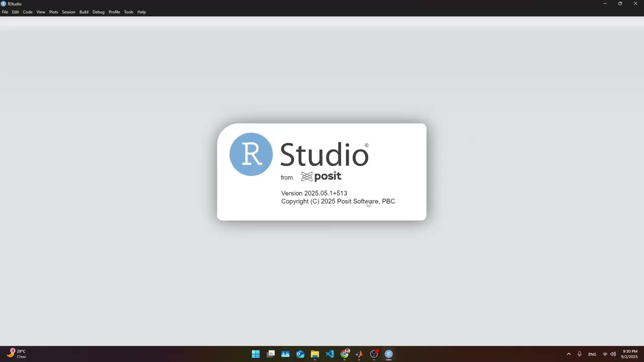The image size is (644, 362).
Task: Show hidden system tray icons
Action: coord(569,354)
